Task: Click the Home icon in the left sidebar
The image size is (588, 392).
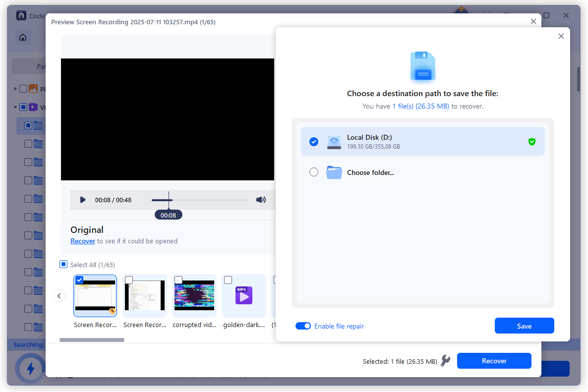Action: point(23,37)
